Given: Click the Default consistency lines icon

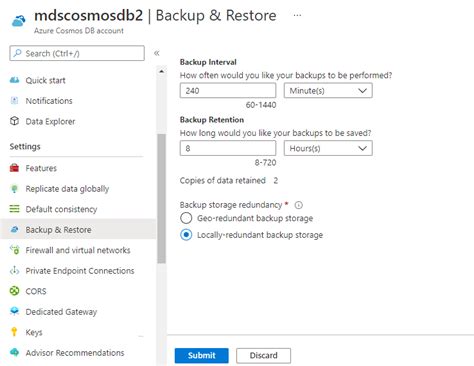Looking at the screenshot, I should point(14,209).
